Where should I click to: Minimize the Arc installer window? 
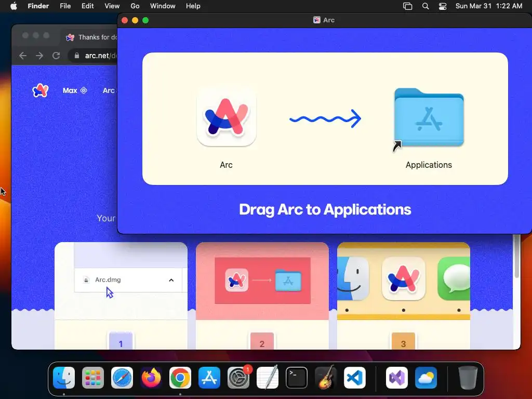tap(135, 20)
